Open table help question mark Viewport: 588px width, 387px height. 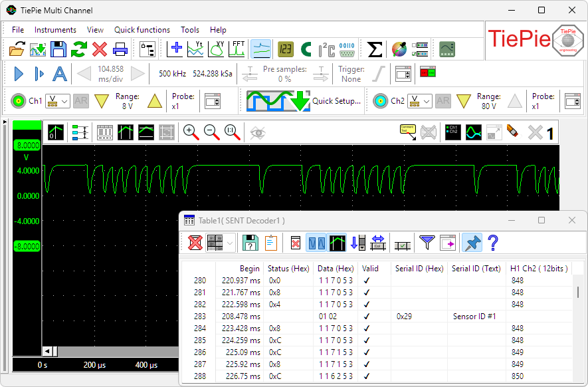493,243
